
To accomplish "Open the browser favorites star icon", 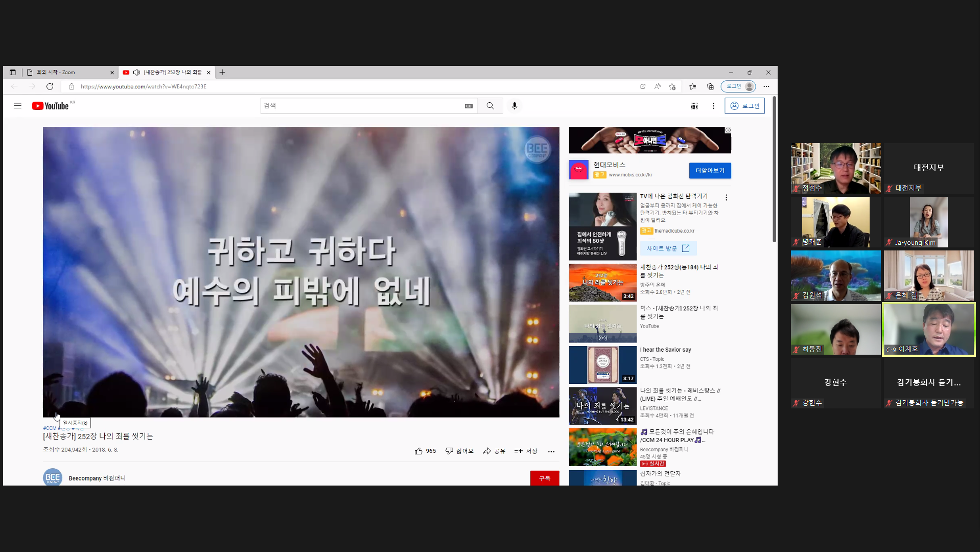I will pos(692,86).
